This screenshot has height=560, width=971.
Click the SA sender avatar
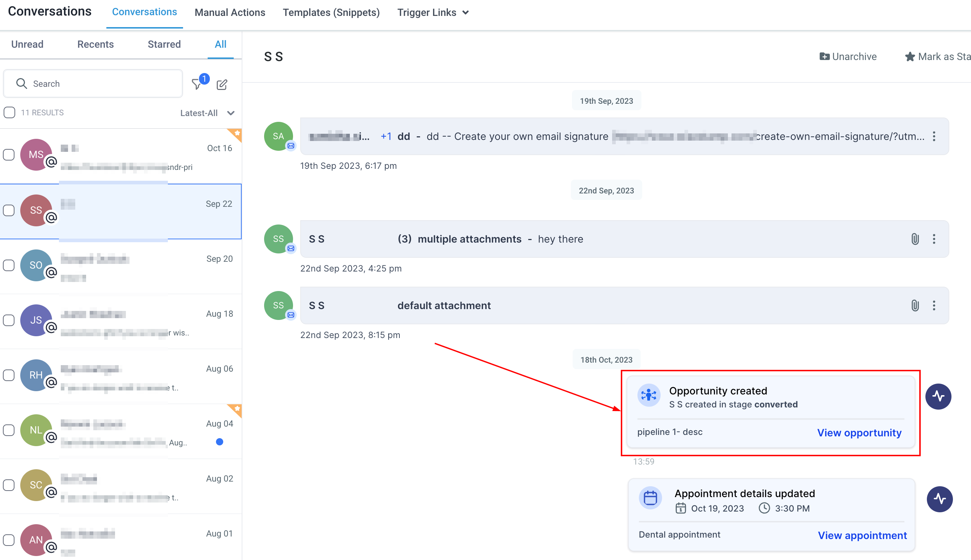[278, 136]
